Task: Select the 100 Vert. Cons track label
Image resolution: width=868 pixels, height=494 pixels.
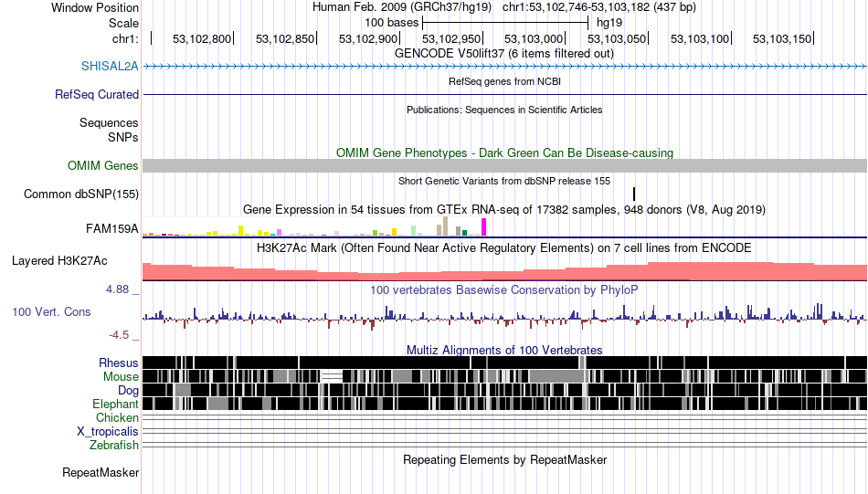Action: click(51, 312)
